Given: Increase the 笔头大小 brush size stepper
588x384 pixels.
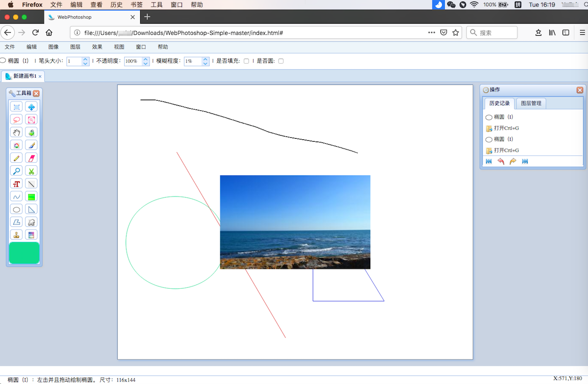Looking at the screenshot, I should coord(85,59).
